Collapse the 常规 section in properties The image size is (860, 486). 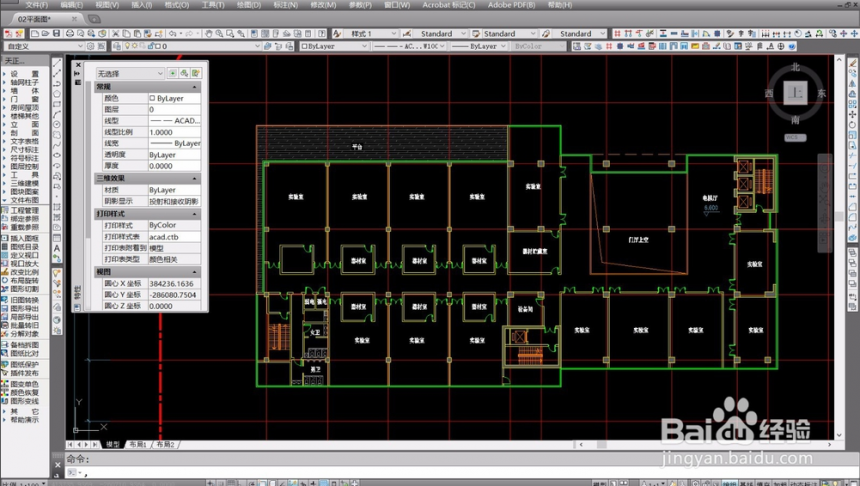(x=194, y=87)
